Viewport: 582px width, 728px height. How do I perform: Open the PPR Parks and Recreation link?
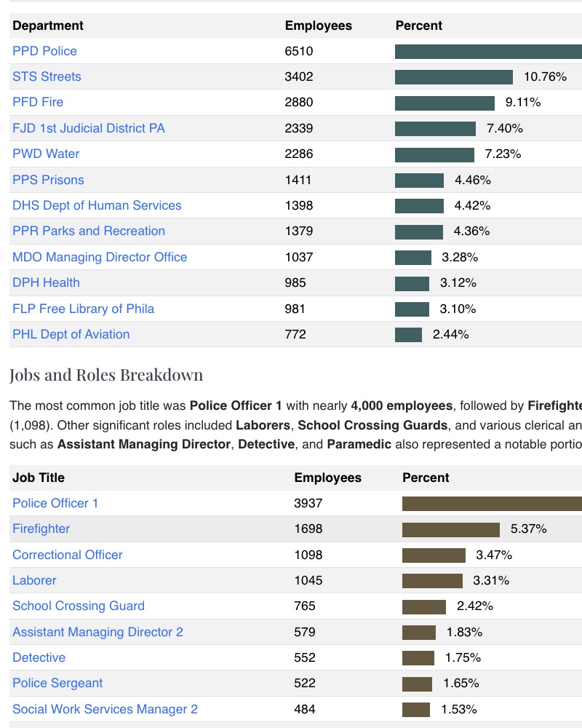coord(88,231)
